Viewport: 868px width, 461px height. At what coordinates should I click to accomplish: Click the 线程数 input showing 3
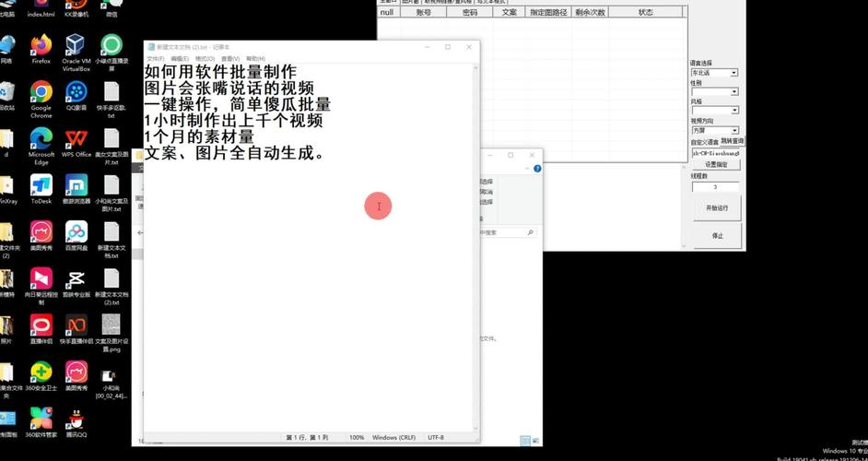715,187
